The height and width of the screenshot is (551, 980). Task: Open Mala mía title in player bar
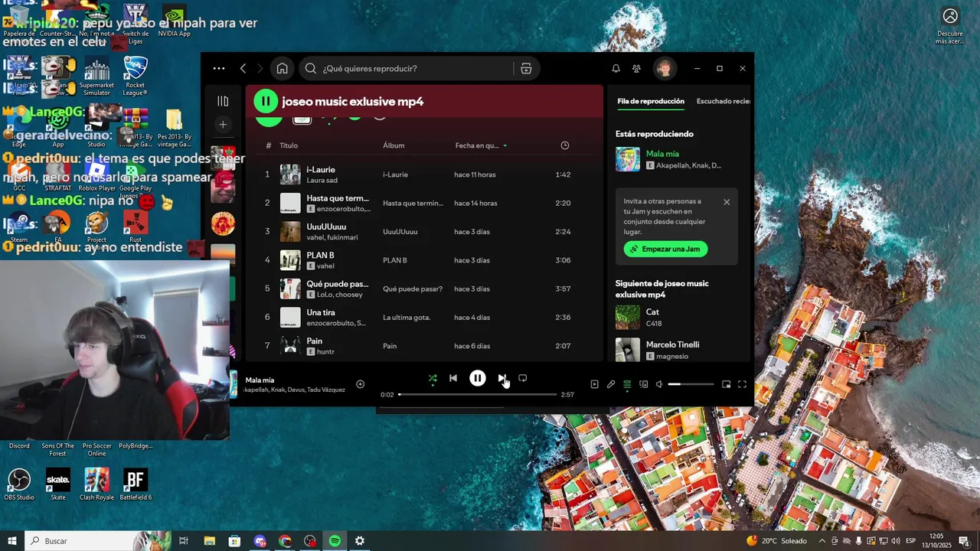[x=260, y=380]
